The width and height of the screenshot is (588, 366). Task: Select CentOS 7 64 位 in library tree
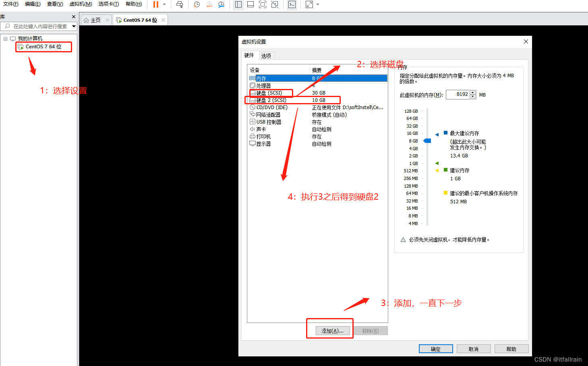[x=43, y=47]
